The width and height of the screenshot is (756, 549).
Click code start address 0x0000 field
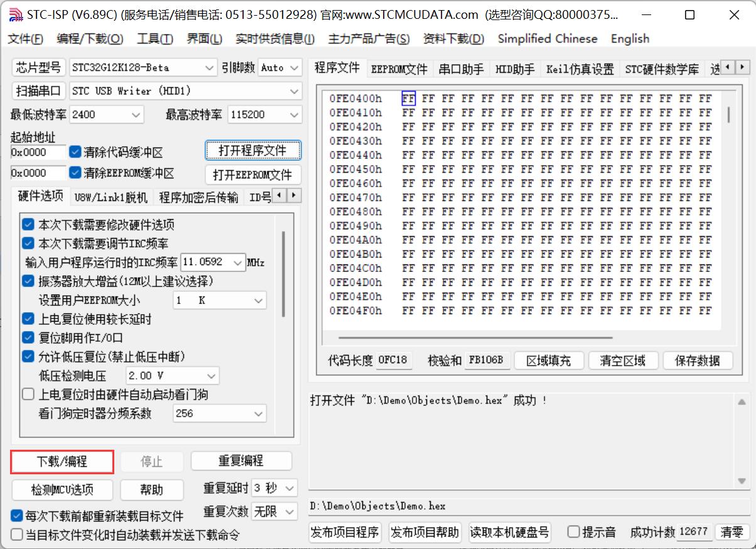click(x=38, y=152)
